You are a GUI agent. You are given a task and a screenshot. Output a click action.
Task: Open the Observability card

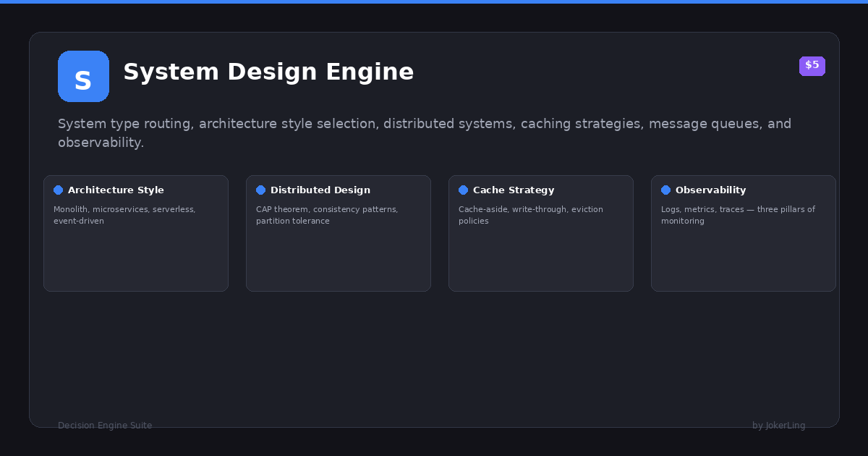pyautogui.click(x=744, y=233)
